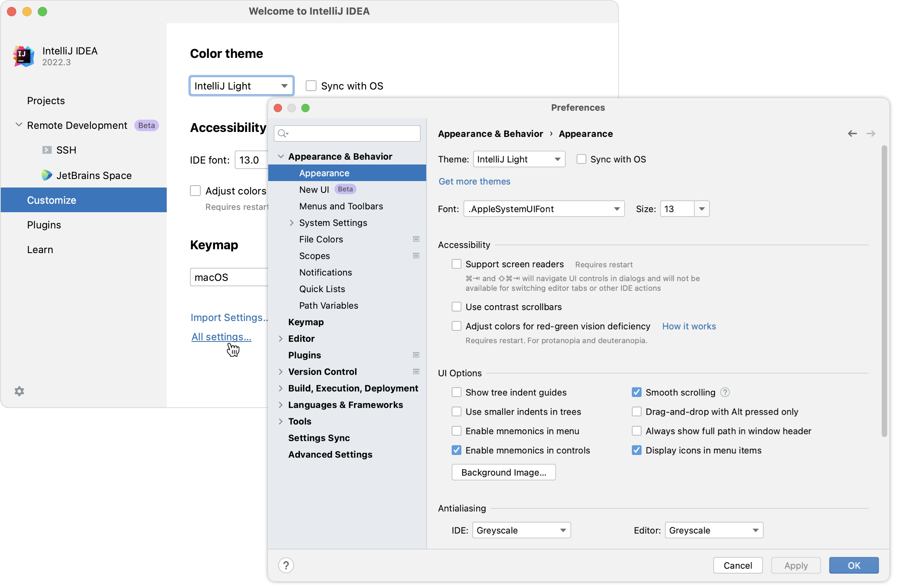Image resolution: width=897 pixels, height=588 pixels.
Task: Toggle Sync with OS in Welcome window
Action: [x=311, y=86]
